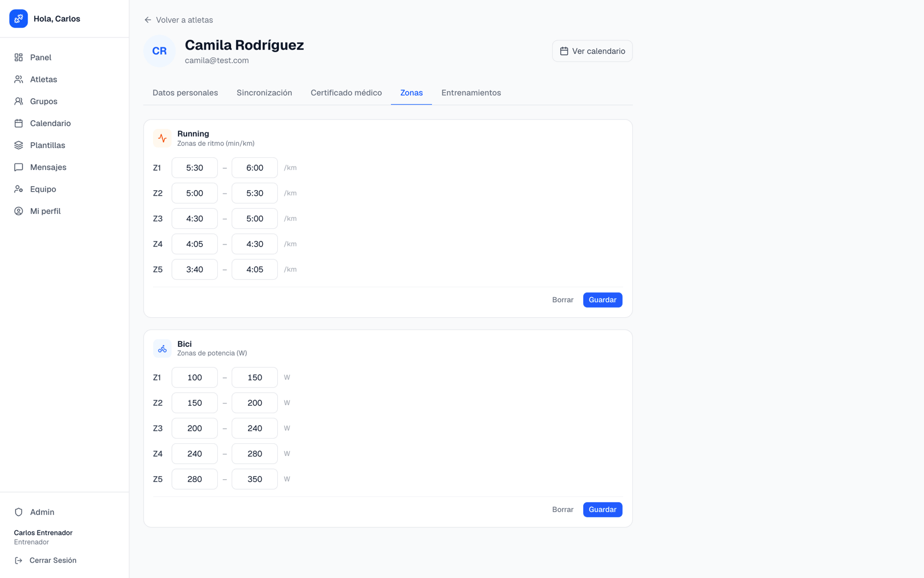Click Running Z2 lower field 5:00
This screenshot has height=578, width=924.
coord(195,193)
